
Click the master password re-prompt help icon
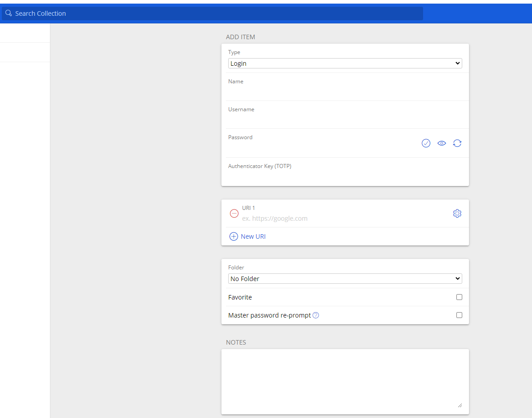click(x=316, y=315)
